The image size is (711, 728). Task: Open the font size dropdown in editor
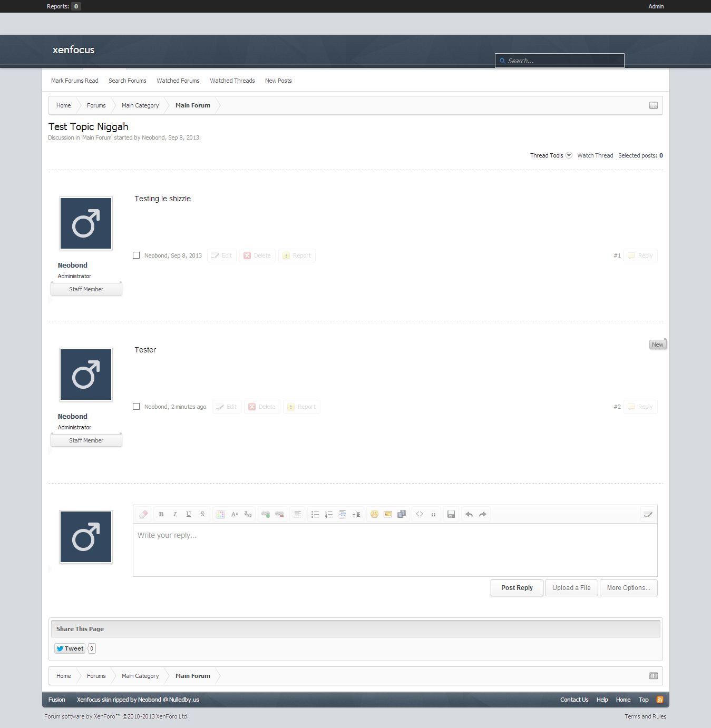[x=235, y=514]
